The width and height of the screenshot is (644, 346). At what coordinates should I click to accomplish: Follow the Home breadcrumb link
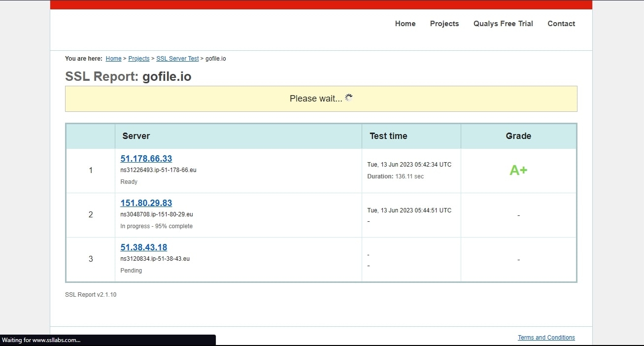click(x=113, y=59)
